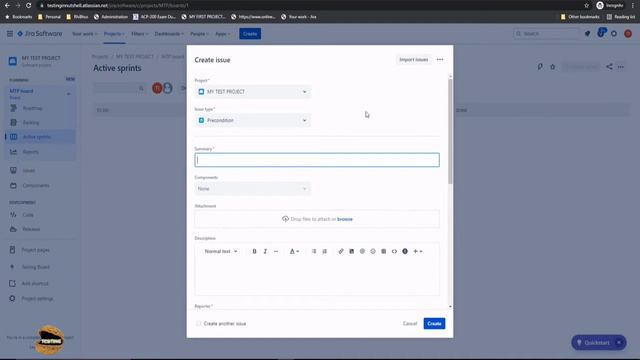640x360 pixels.
Task: Click Add shortcut in sidebar
Action: pyautogui.click(x=40, y=283)
